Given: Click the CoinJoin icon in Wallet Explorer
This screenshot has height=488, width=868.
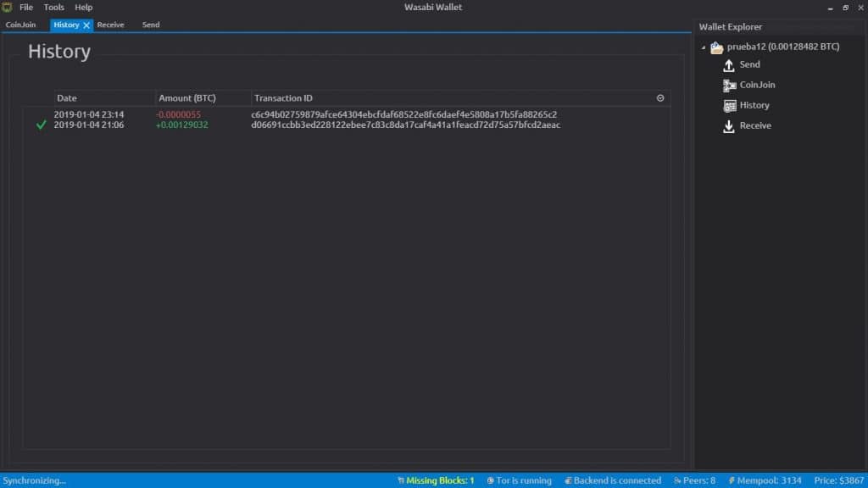Looking at the screenshot, I should coord(728,86).
